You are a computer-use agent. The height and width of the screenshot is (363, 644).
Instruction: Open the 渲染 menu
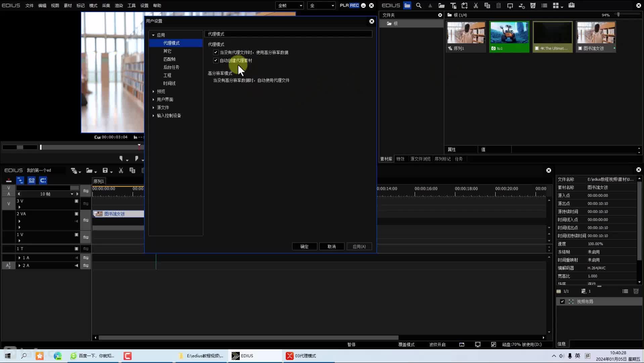(x=119, y=5)
